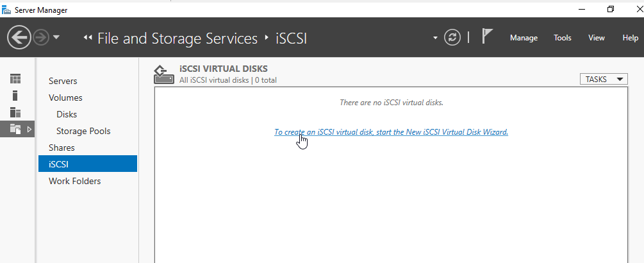644x263 pixels.
Task: Select the Local Server sidebar icon
Action: click(x=15, y=96)
